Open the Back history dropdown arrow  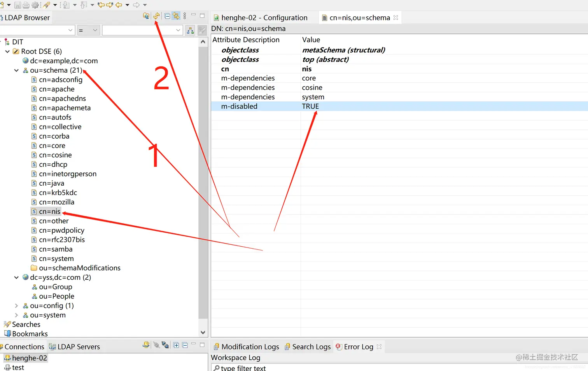click(127, 5)
